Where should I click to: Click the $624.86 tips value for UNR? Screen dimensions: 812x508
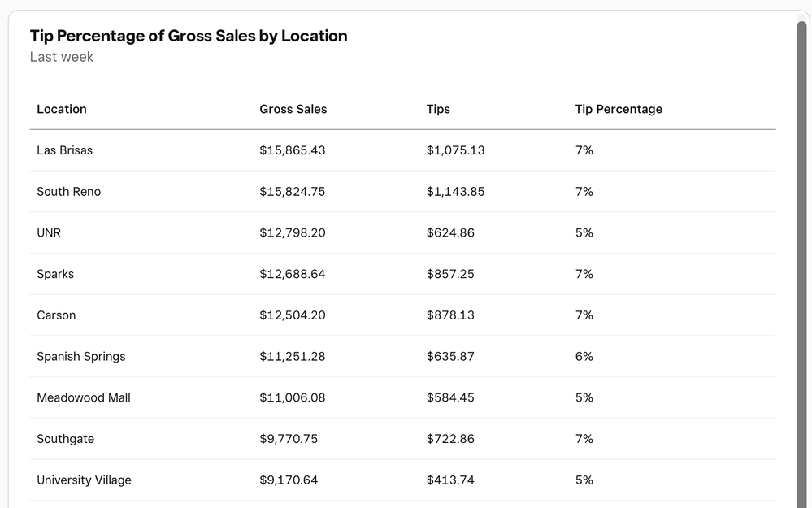tap(450, 233)
